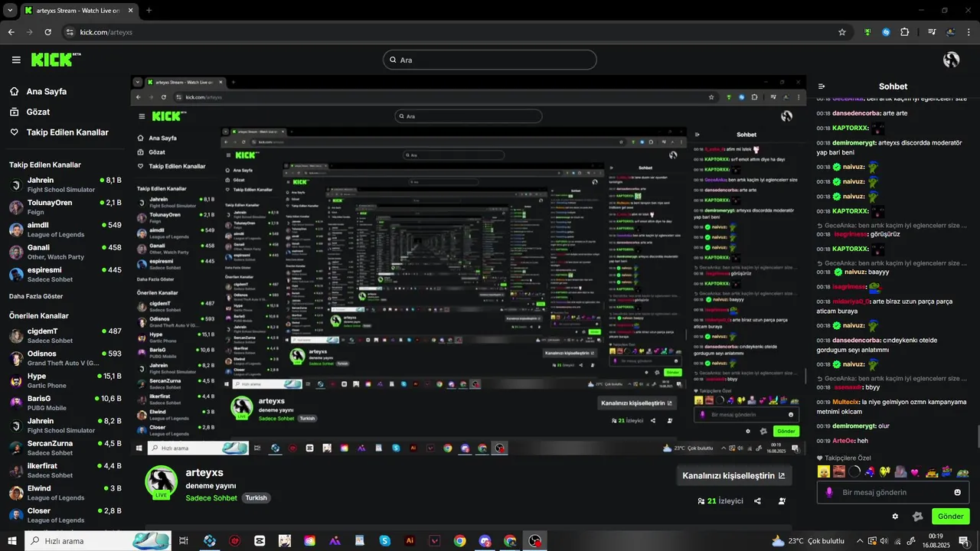Click the chat points blob icon
The width and height of the screenshot is (980, 551).
click(x=917, y=517)
